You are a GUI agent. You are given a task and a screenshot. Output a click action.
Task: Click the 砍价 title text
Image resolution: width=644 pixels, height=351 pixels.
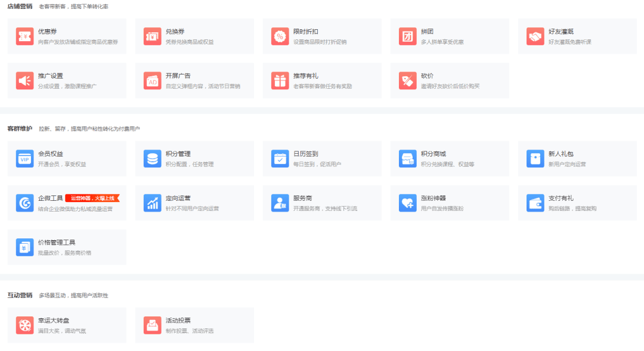427,76
